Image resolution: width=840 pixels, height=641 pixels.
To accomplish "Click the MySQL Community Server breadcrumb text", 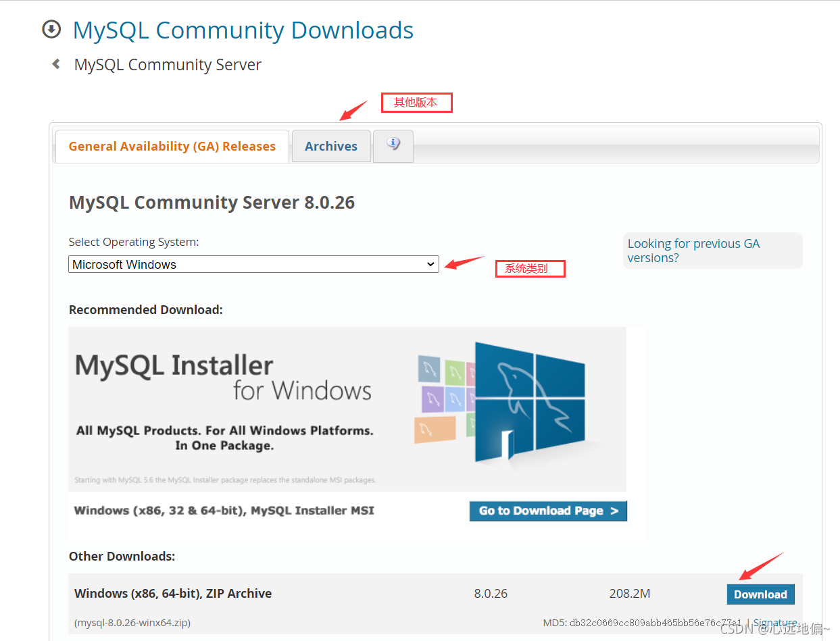I will tap(168, 65).
